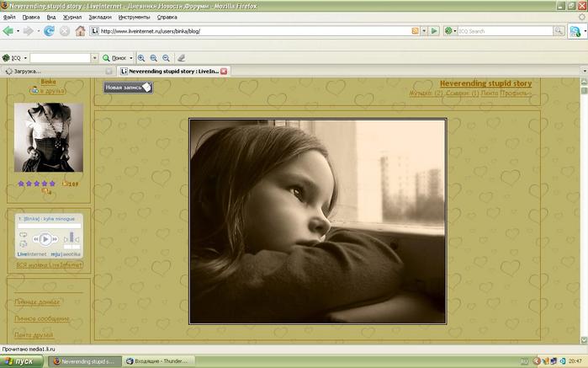Go forward with the grey forward arrow
Screen dimensions: 588x368
point(28,31)
